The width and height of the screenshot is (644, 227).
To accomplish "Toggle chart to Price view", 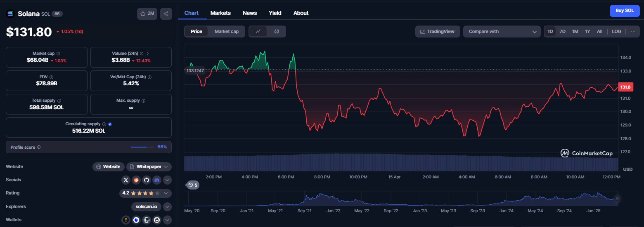I will pos(197,31).
